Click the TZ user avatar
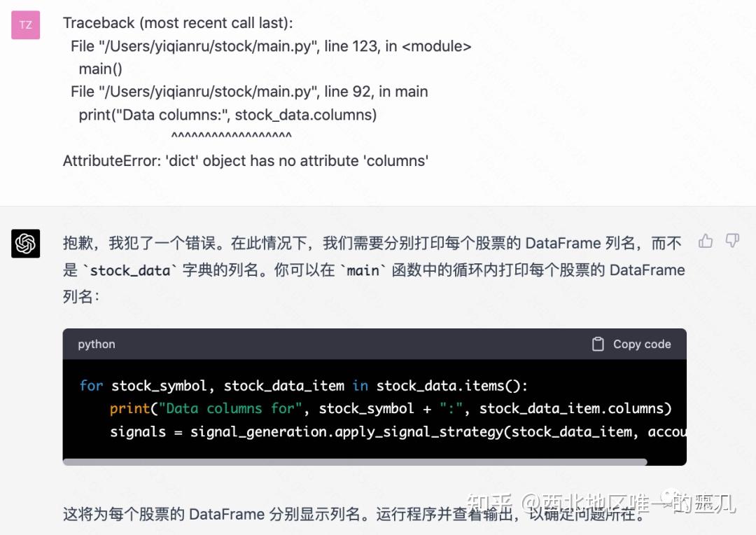 click(26, 25)
